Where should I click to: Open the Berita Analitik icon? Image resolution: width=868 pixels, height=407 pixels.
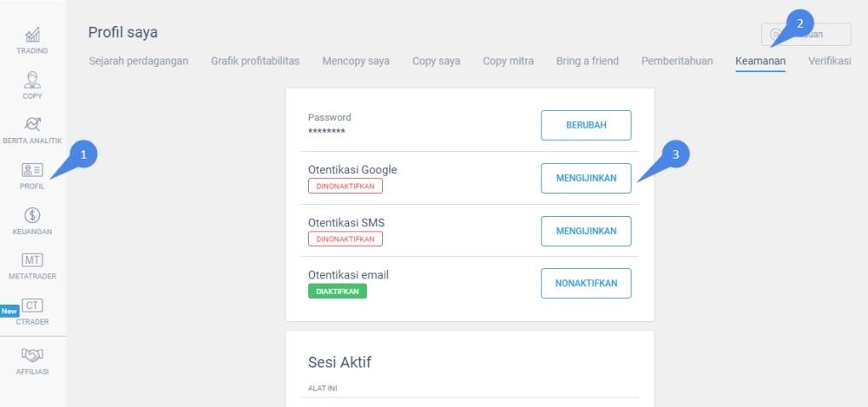coord(32,124)
